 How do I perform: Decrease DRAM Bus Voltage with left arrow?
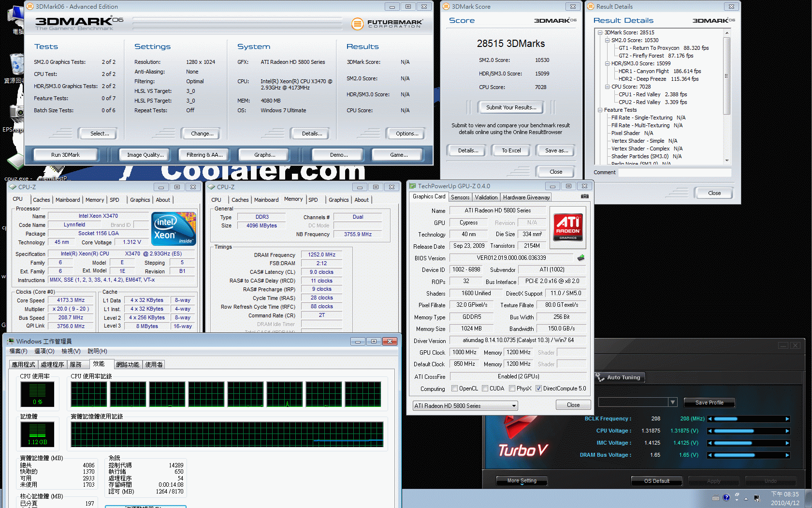710,455
